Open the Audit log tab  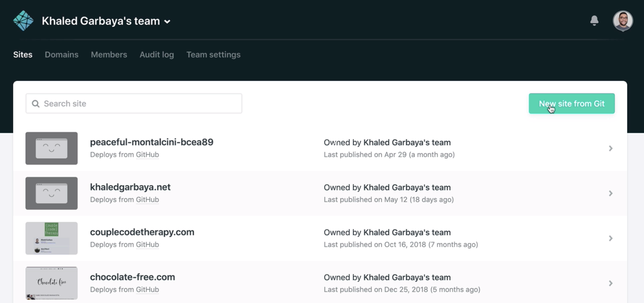pos(156,55)
